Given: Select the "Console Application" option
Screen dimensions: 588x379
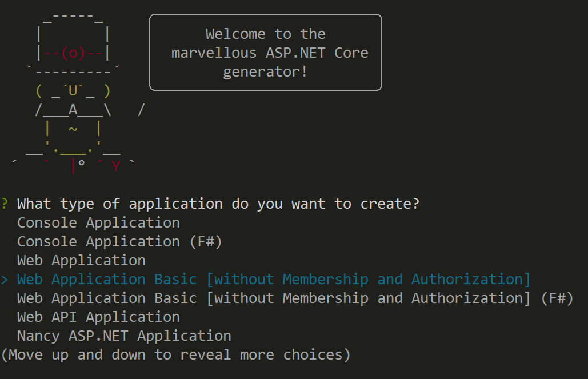Looking at the screenshot, I should click(x=98, y=223).
